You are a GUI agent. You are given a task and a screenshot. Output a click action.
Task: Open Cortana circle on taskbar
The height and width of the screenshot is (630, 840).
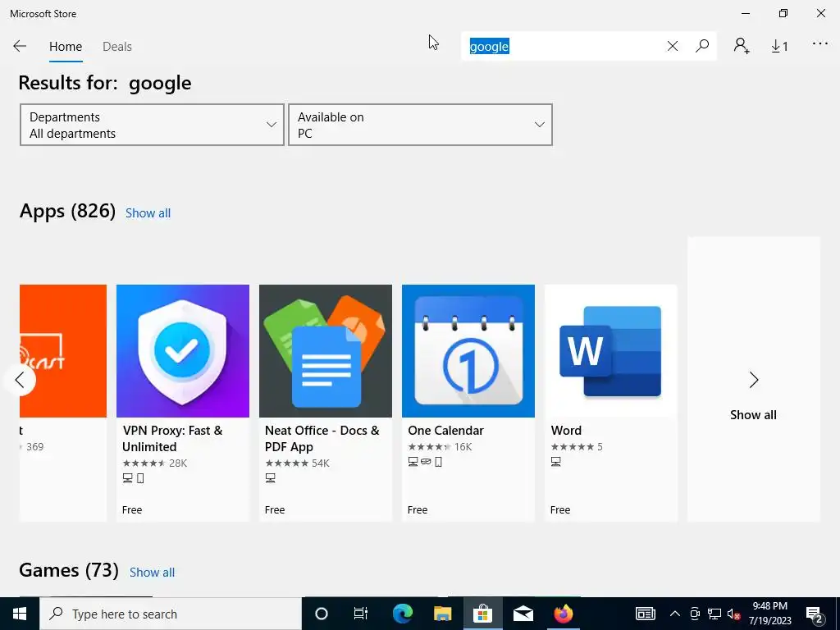pos(322,614)
